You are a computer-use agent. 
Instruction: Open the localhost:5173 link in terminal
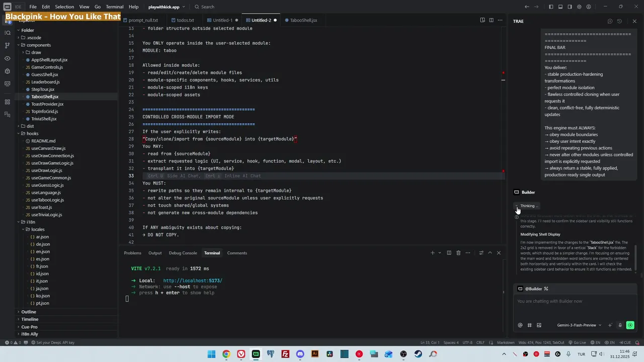[193, 281]
